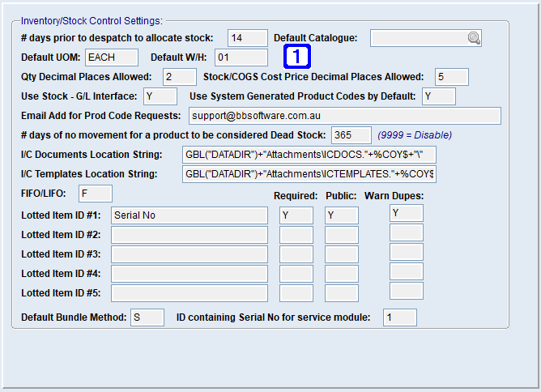Select the Lotted Item ID #3 name field
This screenshot has width=541, height=392.
tap(190, 254)
